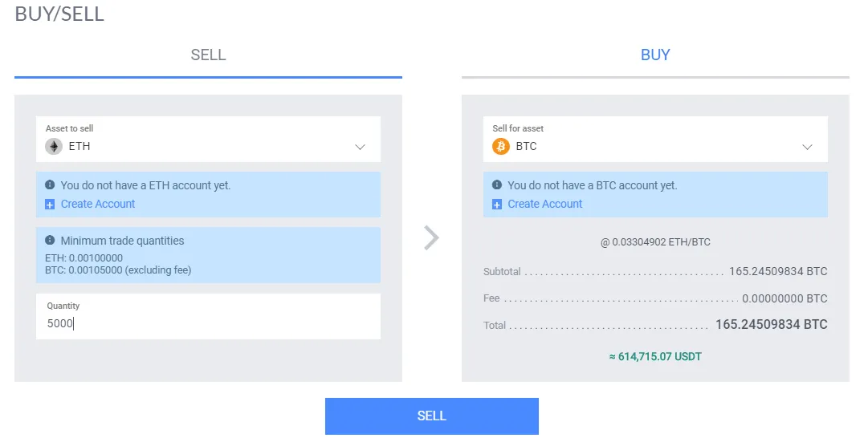Screen dimensions: 868x446
Task: Focus the Quantity input field
Action: [208, 317]
